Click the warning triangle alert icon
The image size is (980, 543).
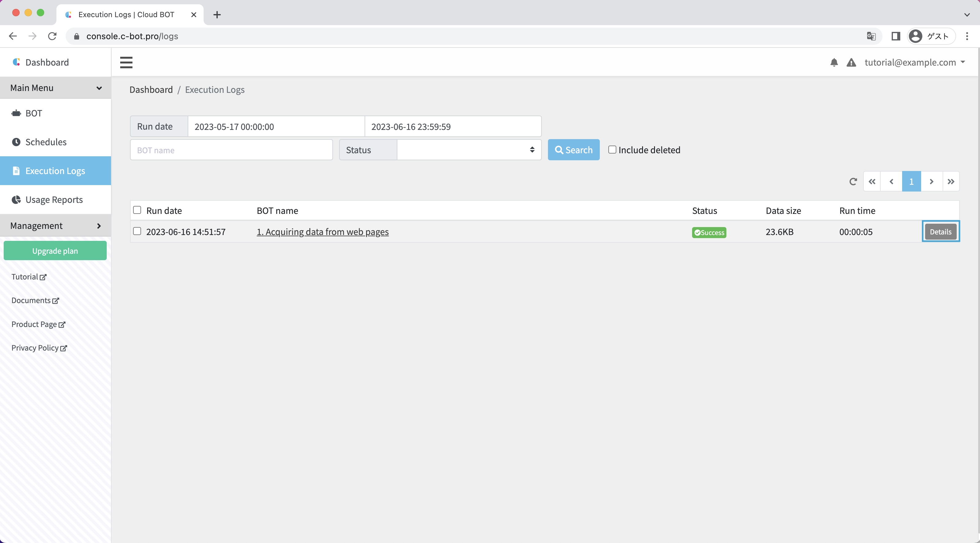pos(851,63)
